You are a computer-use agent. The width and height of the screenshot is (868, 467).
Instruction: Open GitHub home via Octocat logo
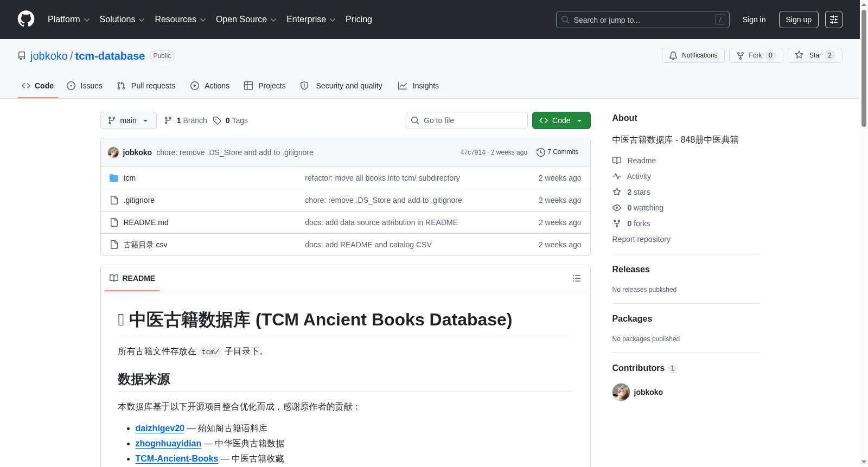[x=26, y=19]
